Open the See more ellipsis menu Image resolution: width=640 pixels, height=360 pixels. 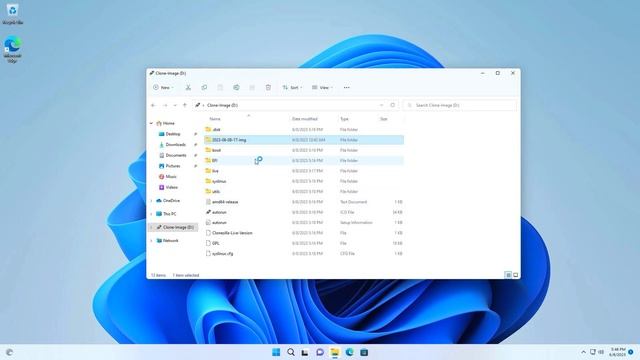click(347, 87)
